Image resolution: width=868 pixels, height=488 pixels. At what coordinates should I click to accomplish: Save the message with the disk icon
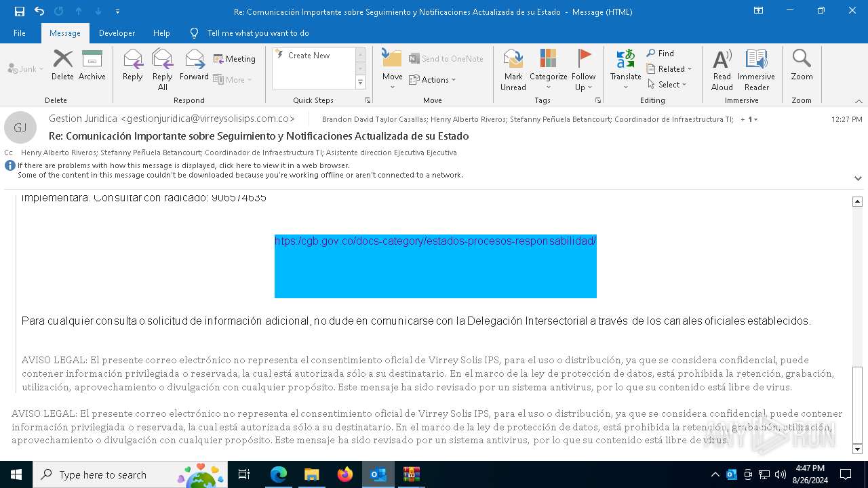(x=20, y=12)
